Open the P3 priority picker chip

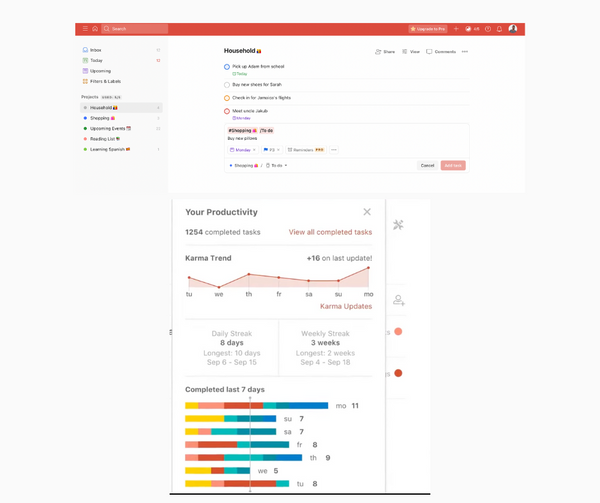click(270, 150)
